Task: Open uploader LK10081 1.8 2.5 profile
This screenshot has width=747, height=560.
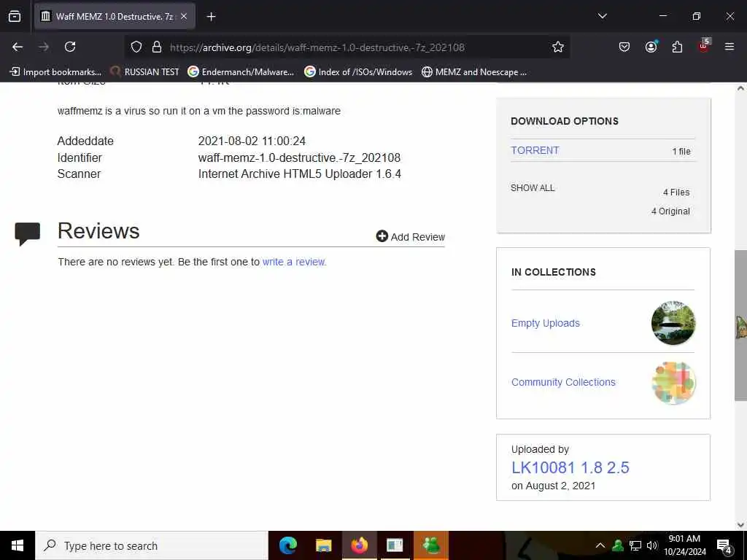Action: pyautogui.click(x=570, y=467)
